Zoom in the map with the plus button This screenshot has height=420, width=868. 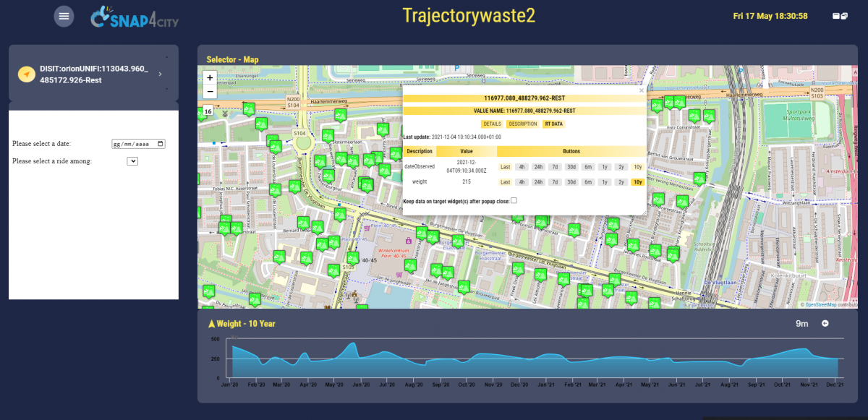click(210, 77)
